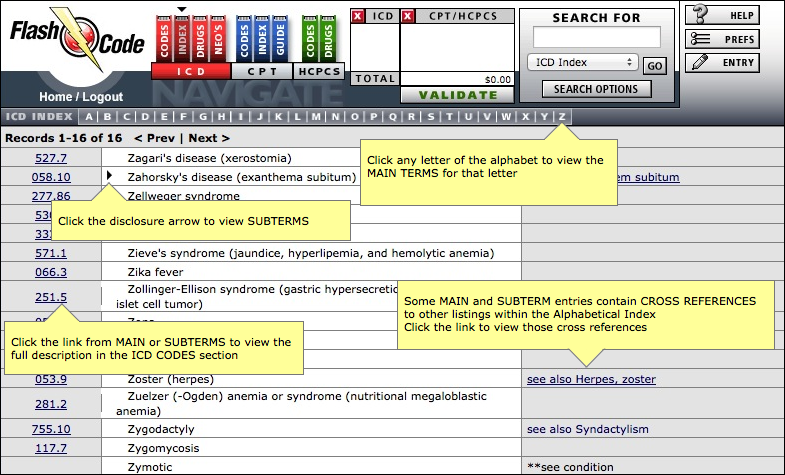Open the red ICD Codes book

pos(164,39)
